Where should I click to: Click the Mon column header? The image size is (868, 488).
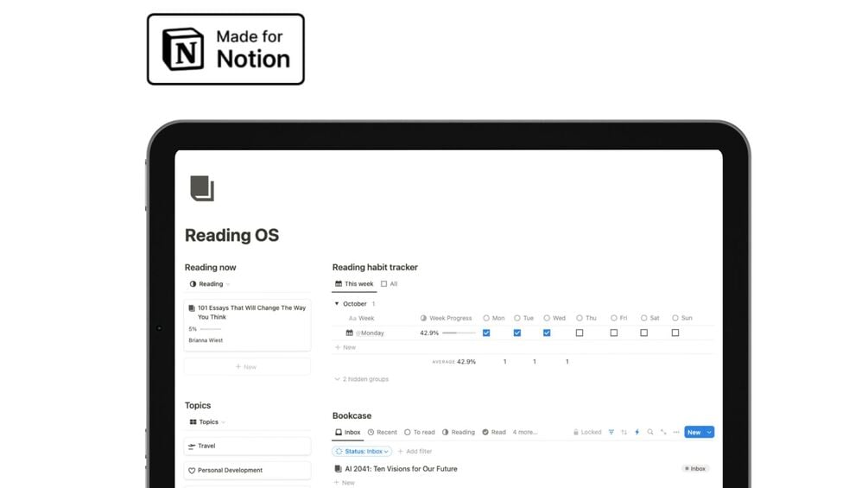pyautogui.click(x=494, y=318)
